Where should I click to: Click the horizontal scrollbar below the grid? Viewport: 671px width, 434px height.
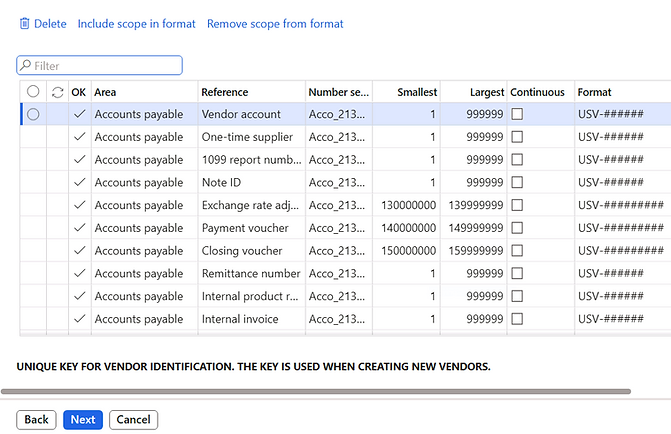tap(316, 391)
